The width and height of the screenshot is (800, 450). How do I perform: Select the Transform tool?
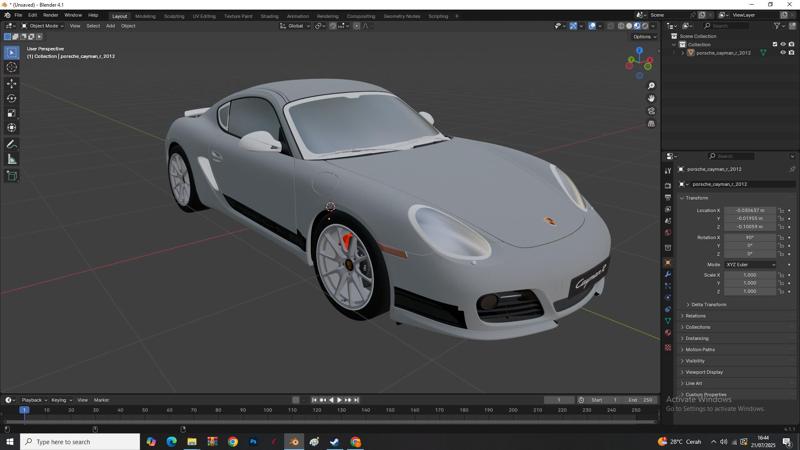tap(11, 128)
